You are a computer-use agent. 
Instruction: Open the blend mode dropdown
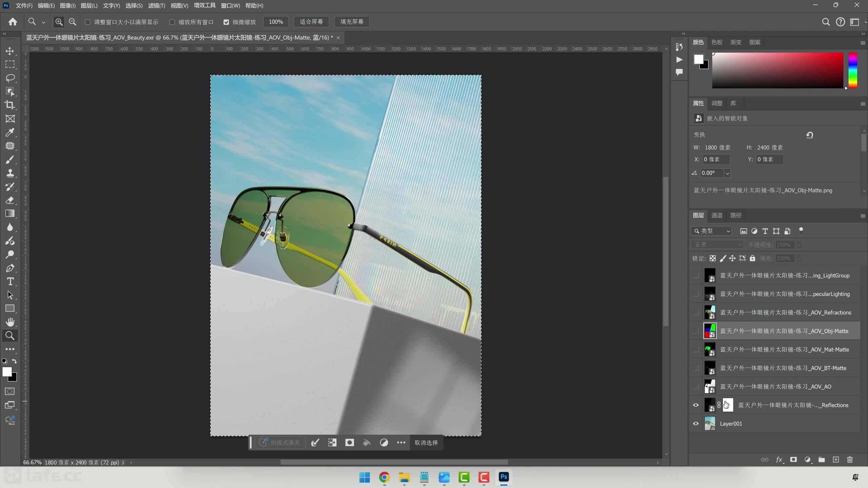click(x=717, y=245)
